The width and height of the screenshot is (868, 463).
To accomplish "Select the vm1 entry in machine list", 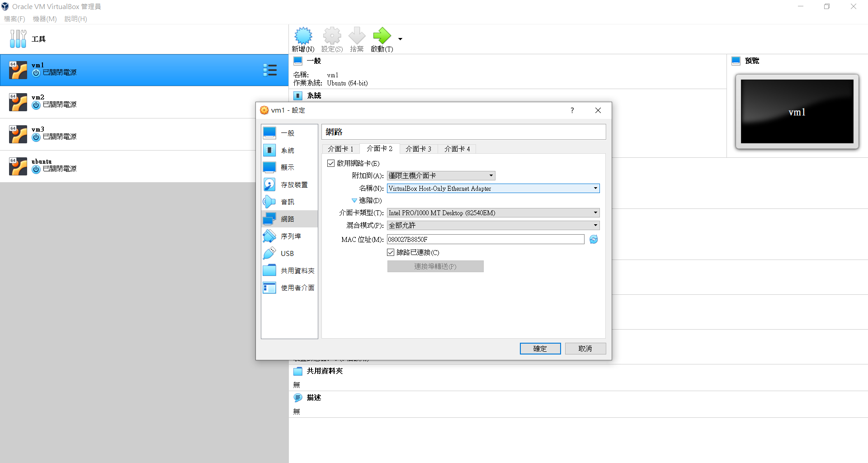I will tap(144, 70).
